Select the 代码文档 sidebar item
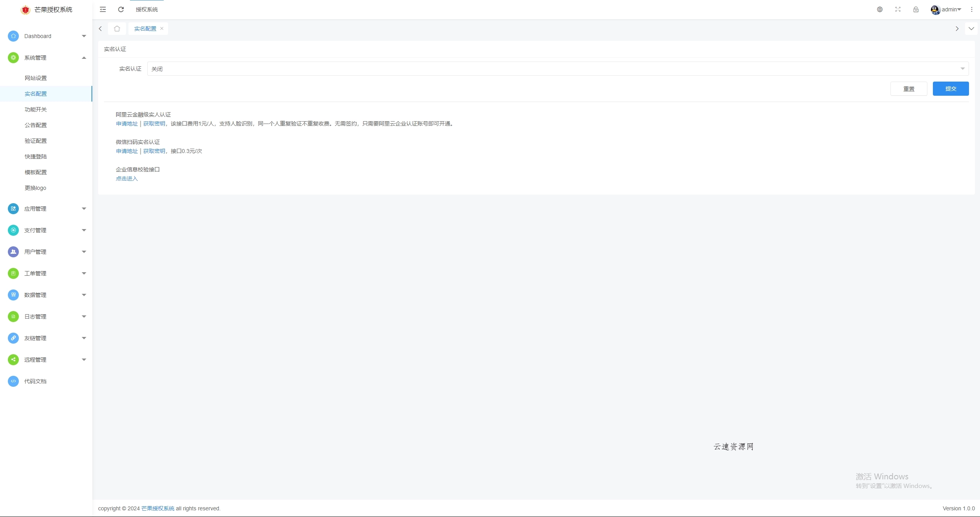Viewport: 980px width, 517px height. [x=36, y=381]
